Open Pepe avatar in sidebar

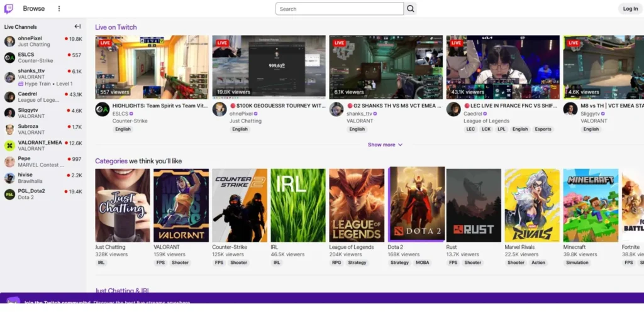[10, 161]
